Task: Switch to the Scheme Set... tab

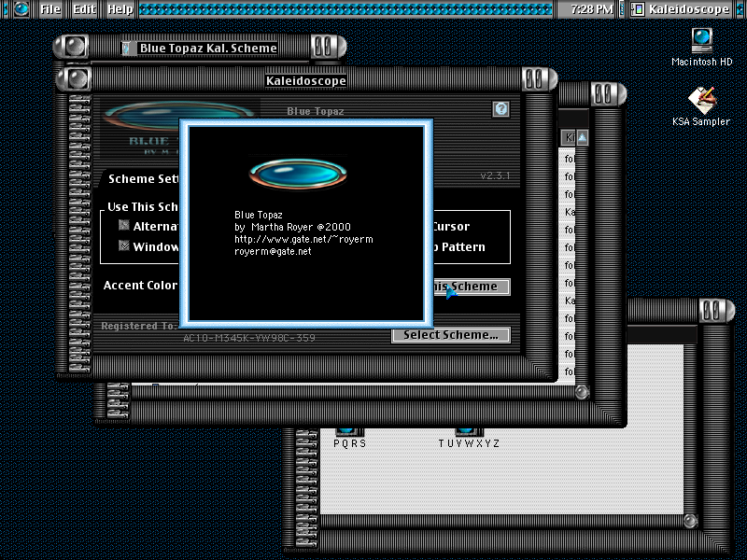Action: click(143, 179)
